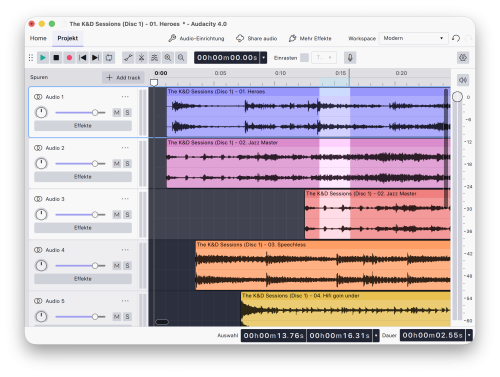Grab the toolbar drag handle dots
Screen dimensions: 500x377
click(x=31, y=58)
